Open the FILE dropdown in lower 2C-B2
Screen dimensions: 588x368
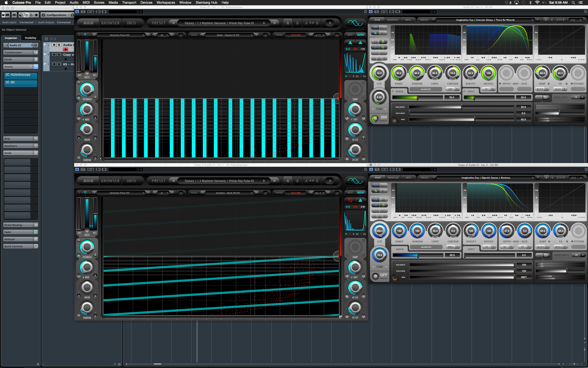tap(576, 178)
